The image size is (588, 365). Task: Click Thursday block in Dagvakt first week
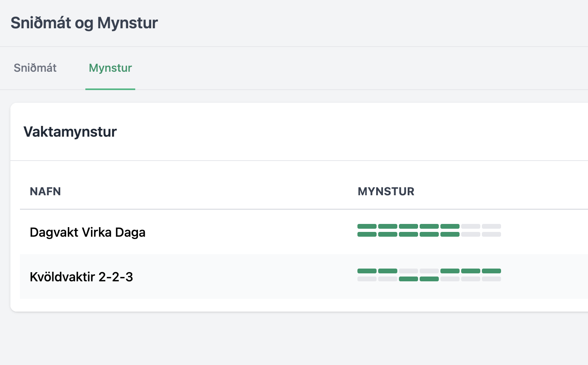click(429, 226)
